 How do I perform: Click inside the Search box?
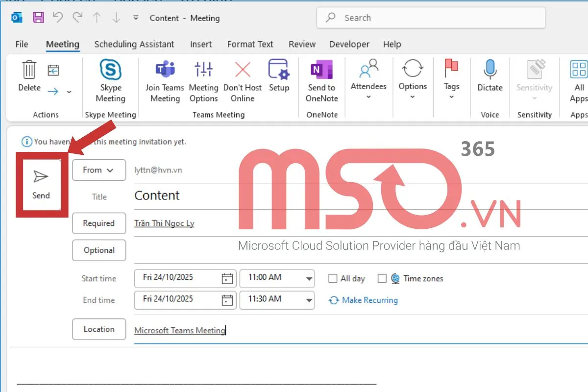(430, 18)
